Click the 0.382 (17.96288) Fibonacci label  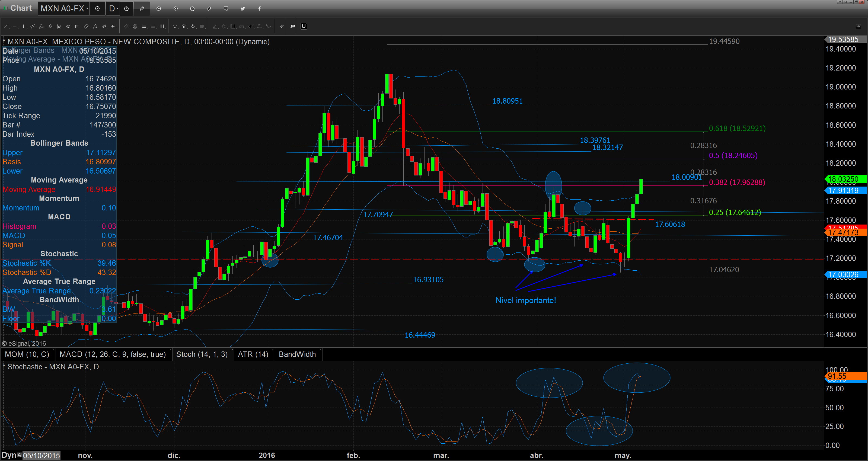pyautogui.click(x=737, y=182)
